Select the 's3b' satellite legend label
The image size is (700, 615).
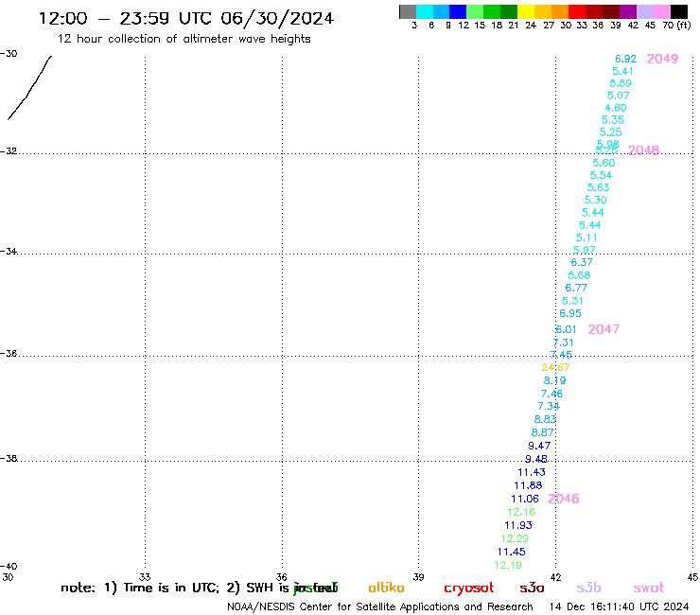click(588, 588)
